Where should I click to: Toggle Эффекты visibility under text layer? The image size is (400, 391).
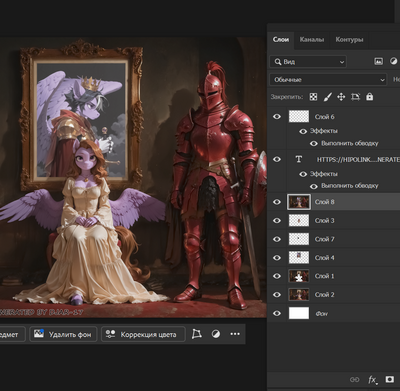coord(303,174)
